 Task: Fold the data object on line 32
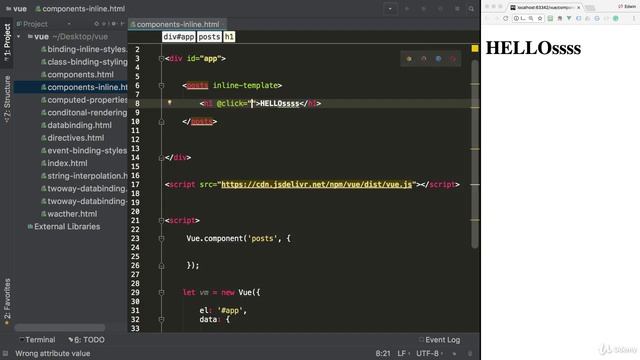pyautogui.click(x=161, y=319)
